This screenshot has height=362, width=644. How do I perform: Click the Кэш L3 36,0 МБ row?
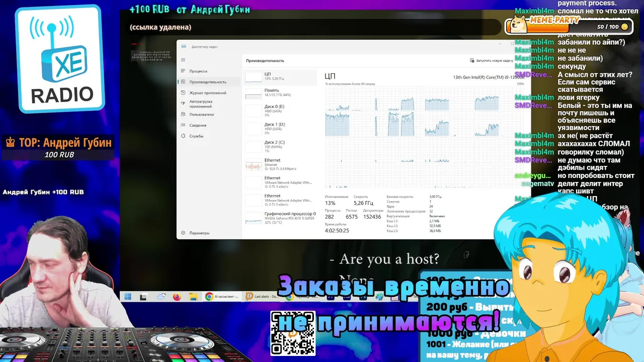tap(414, 231)
